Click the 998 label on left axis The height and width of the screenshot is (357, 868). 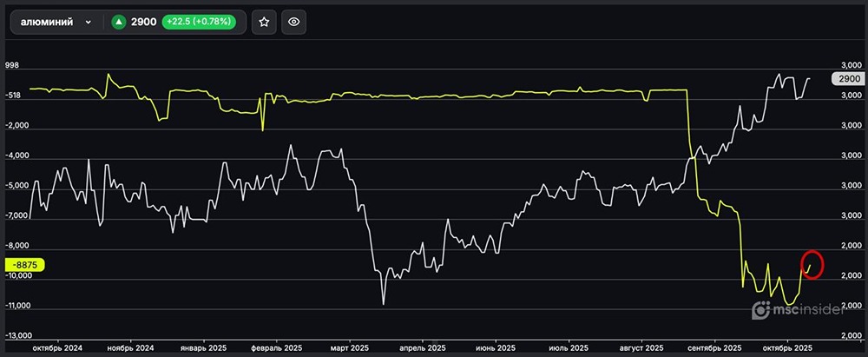(12, 65)
